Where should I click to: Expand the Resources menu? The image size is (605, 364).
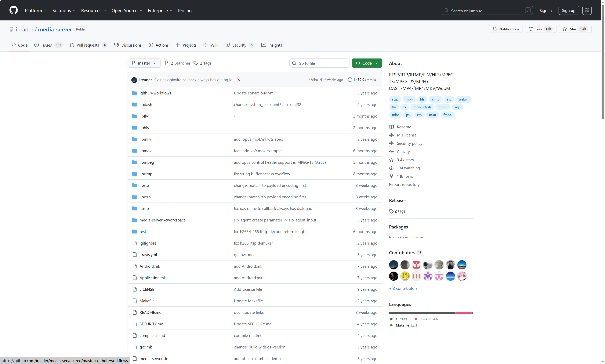click(94, 11)
